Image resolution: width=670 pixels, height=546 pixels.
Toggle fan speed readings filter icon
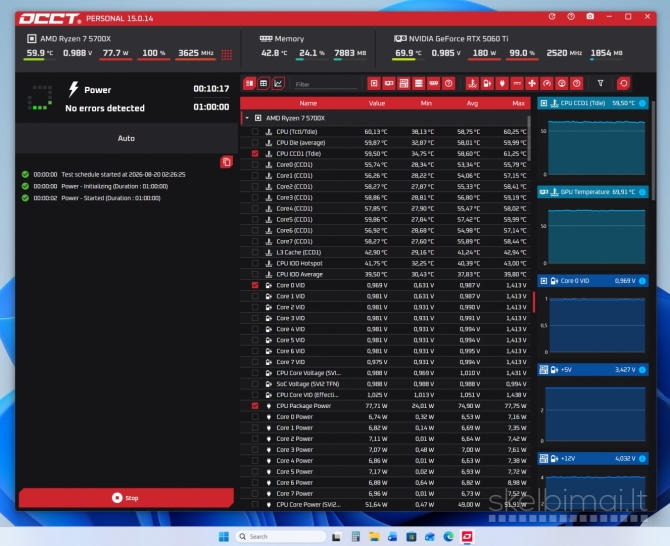[532, 83]
